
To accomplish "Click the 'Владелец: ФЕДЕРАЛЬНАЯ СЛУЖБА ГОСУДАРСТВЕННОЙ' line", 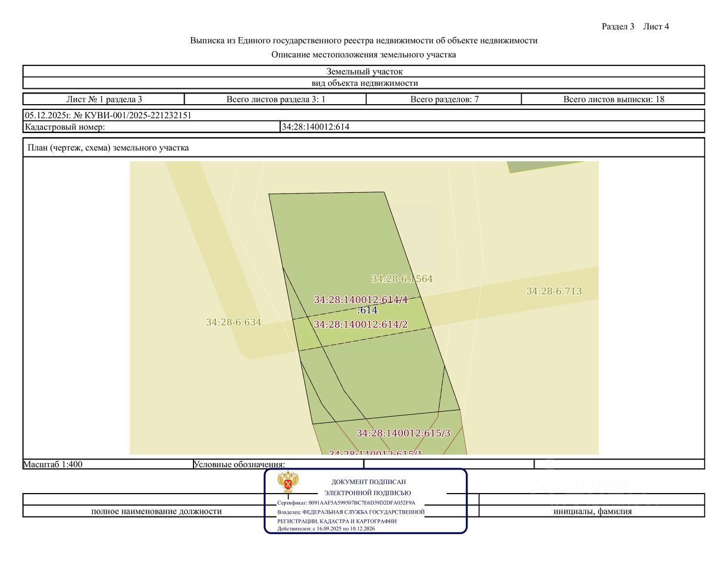I will pyautogui.click(x=351, y=512).
